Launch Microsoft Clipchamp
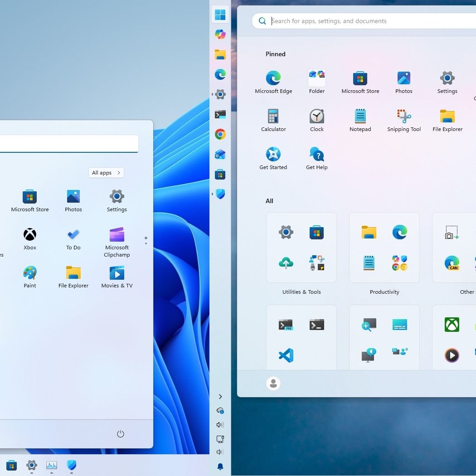The image size is (476, 476). pos(117,243)
